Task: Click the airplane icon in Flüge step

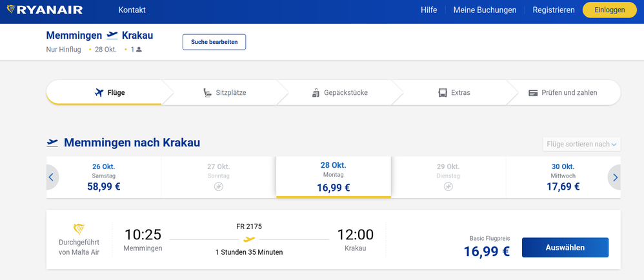Action: (x=99, y=93)
